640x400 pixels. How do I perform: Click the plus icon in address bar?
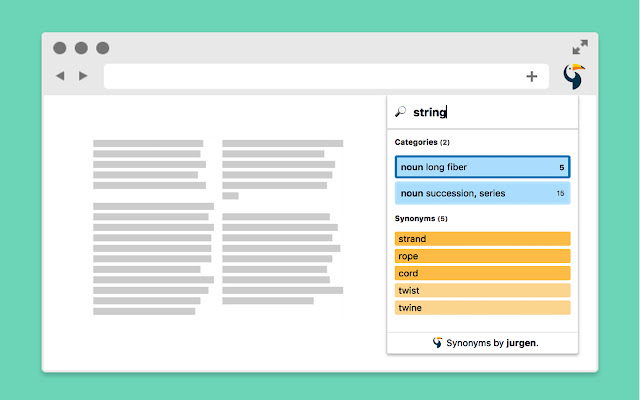coord(532,76)
